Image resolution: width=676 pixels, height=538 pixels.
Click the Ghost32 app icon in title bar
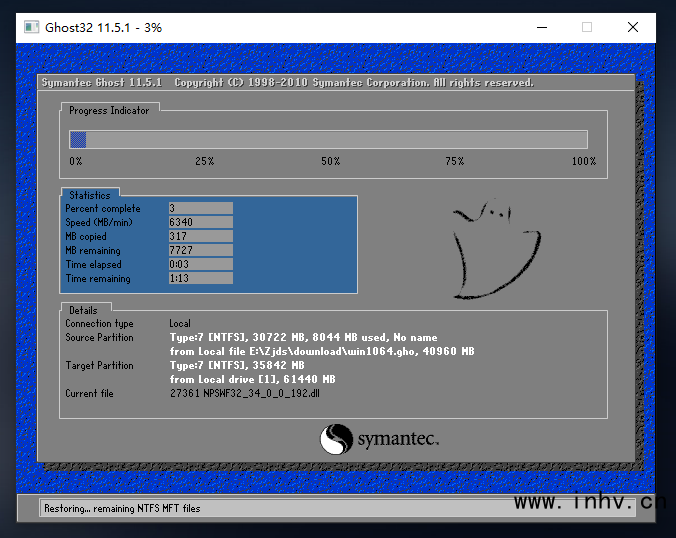(31, 27)
